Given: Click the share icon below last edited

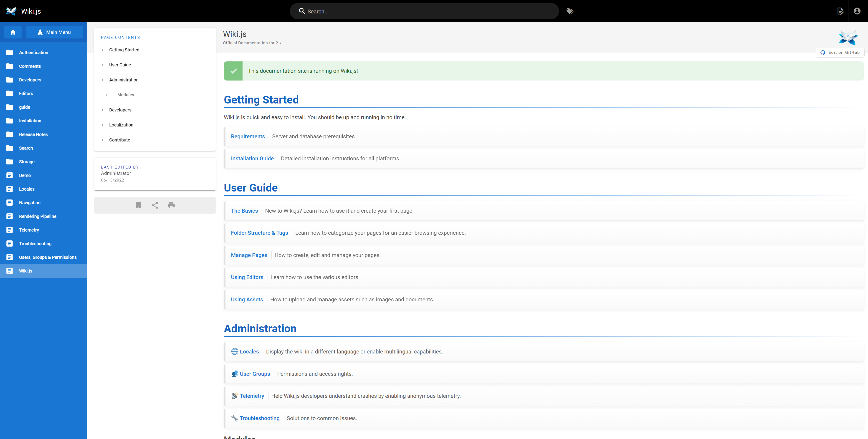Looking at the screenshot, I should 155,205.
